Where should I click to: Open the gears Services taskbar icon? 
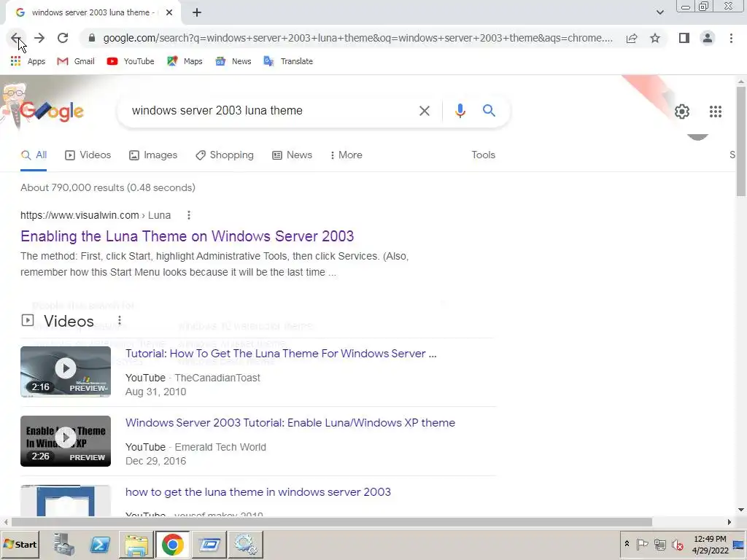click(x=245, y=544)
